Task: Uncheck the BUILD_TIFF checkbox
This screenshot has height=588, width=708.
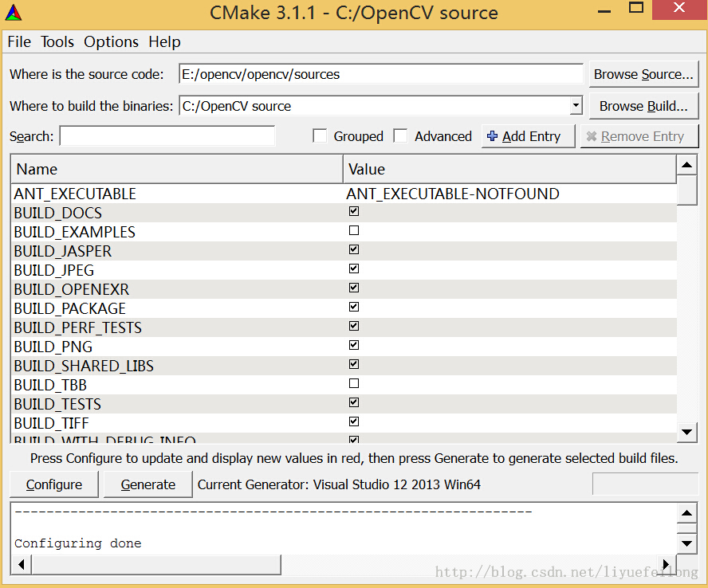Action: (354, 421)
